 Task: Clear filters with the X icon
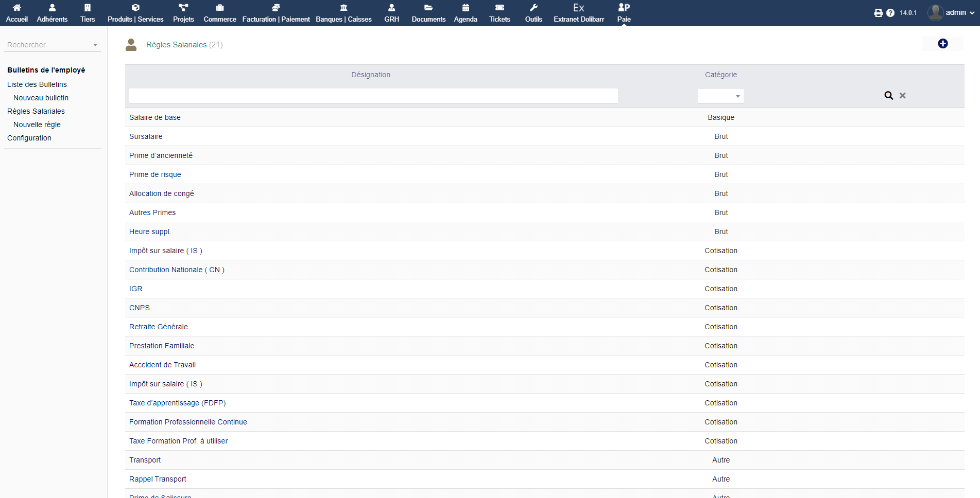pos(902,96)
